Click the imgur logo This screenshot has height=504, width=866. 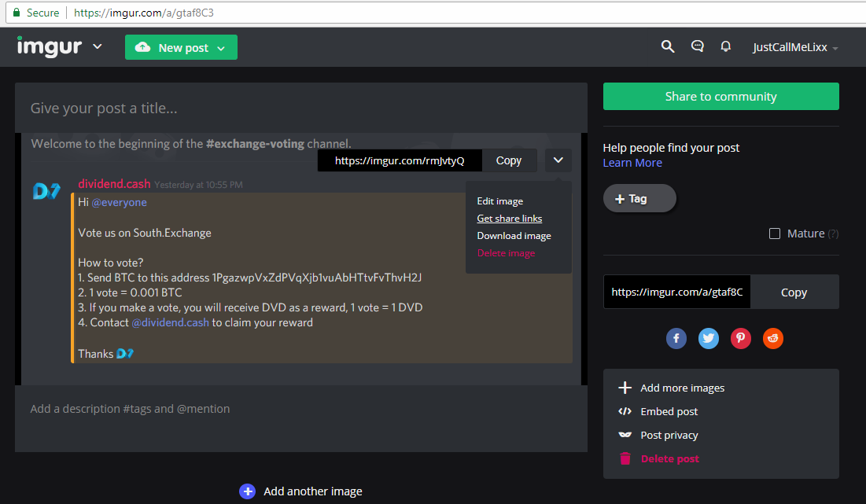point(49,47)
